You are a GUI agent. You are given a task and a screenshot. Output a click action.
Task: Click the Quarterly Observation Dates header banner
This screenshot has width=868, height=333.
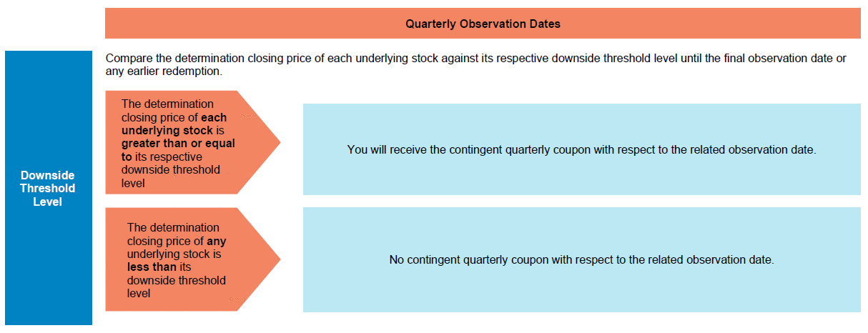pos(483,24)
